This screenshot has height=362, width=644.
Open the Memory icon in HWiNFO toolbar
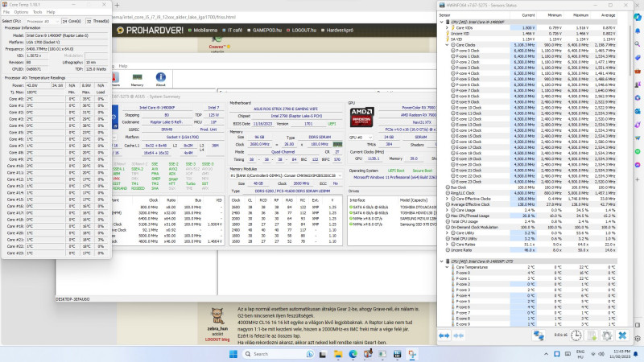137,79
